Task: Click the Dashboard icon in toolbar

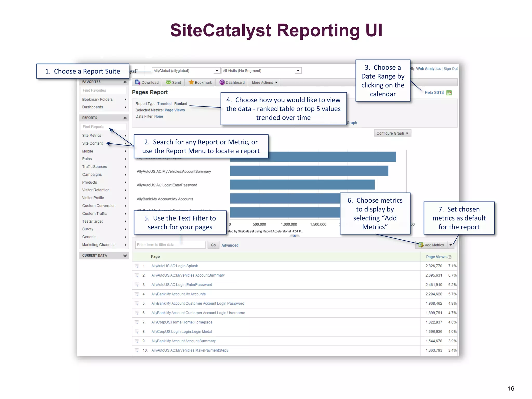Action: coord(222,82)
